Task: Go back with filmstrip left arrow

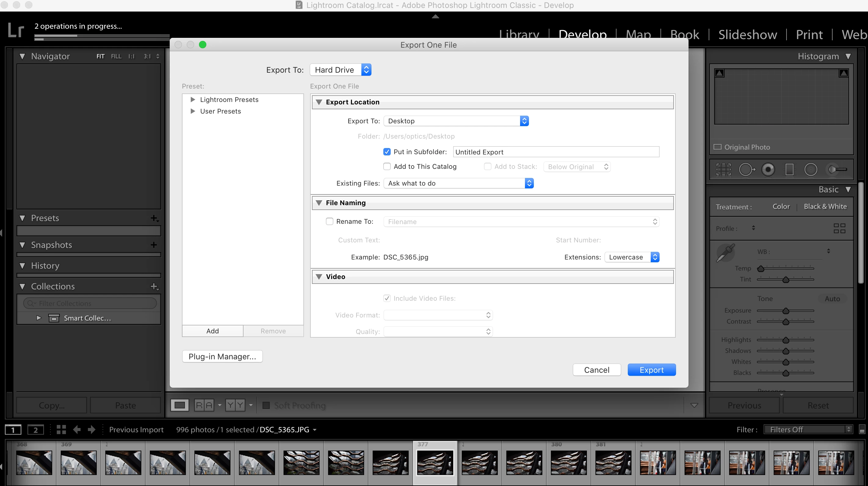Action: [77, 430]
